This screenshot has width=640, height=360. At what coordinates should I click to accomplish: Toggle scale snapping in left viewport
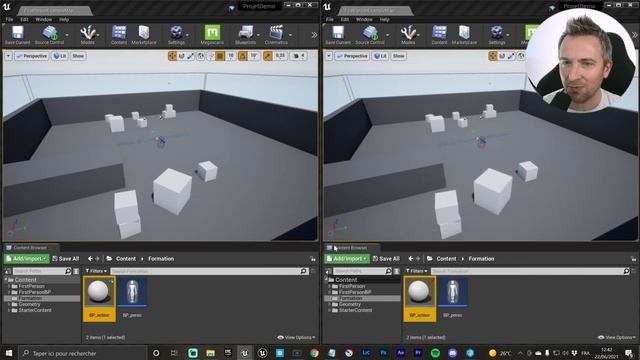(268, 56)
